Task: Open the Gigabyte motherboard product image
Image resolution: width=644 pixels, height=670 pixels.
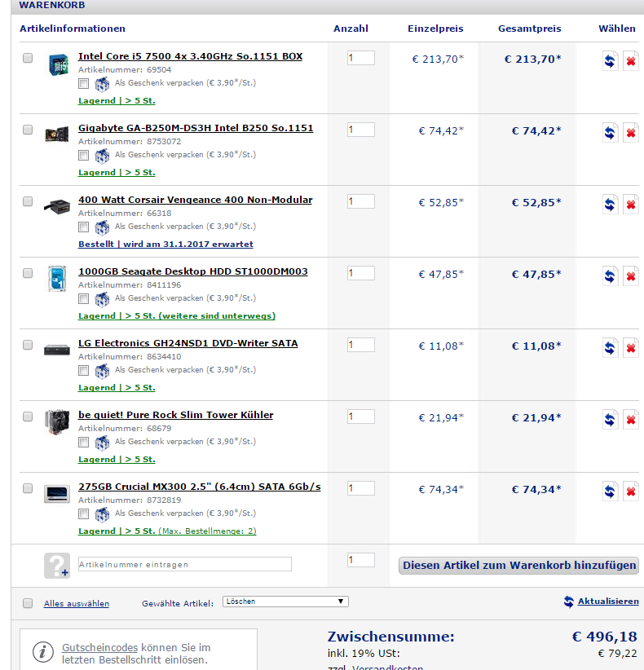Action: pos(57,134)
